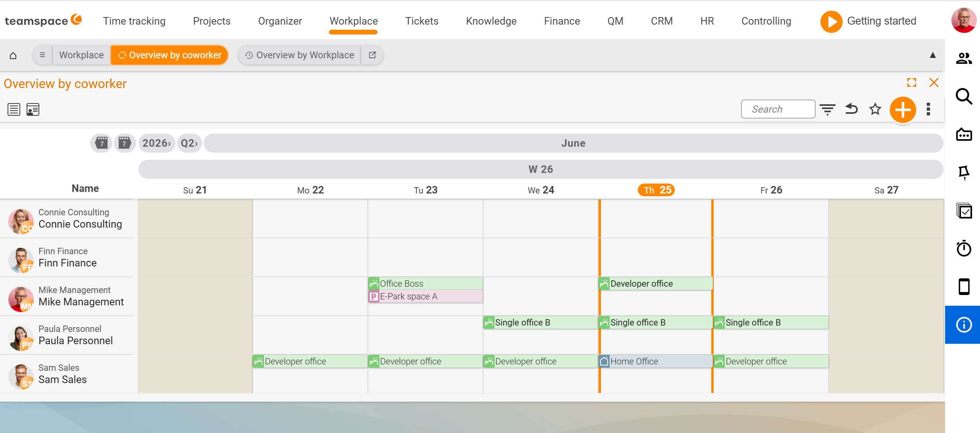Open the QM menu
The image size is (980, 433).
(615, 21)
